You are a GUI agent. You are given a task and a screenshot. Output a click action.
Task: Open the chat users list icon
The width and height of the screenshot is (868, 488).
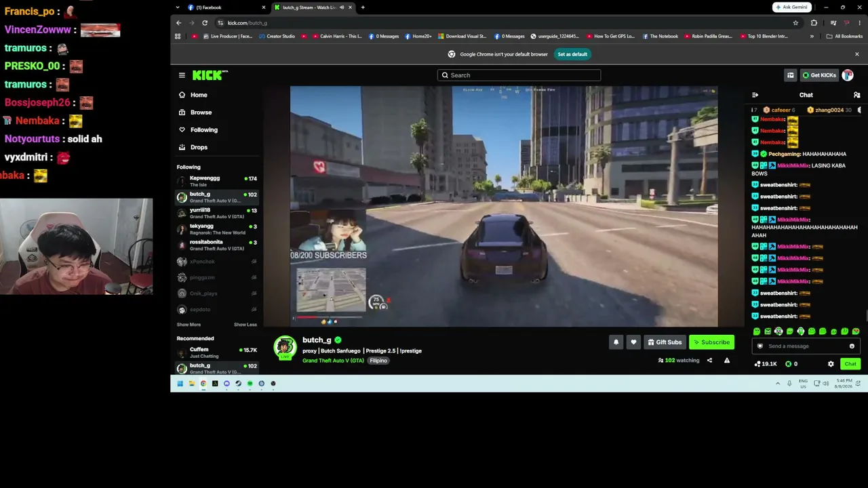coord(856,95)
